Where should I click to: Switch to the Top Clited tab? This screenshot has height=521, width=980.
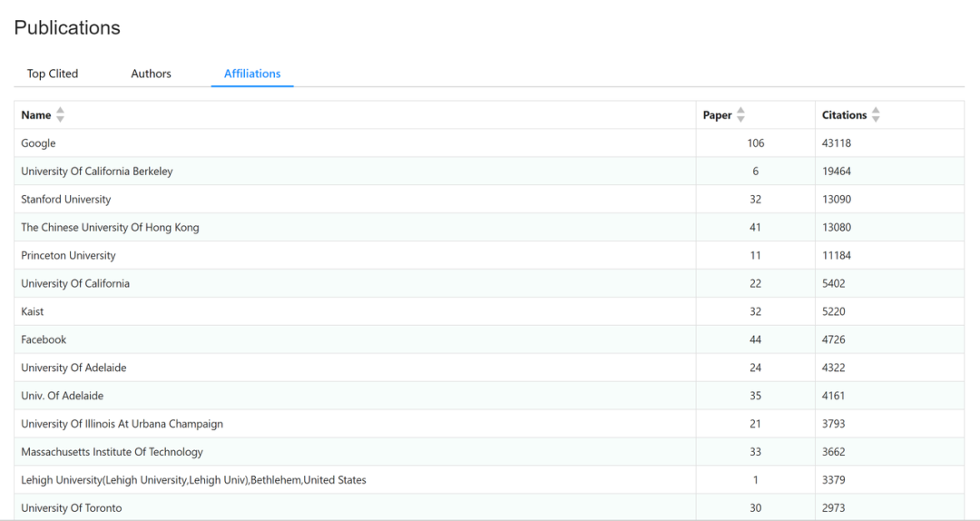53,74
